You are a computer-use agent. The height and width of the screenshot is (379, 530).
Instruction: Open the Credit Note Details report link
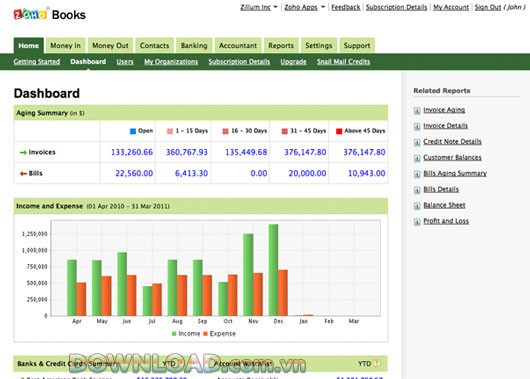452,142
